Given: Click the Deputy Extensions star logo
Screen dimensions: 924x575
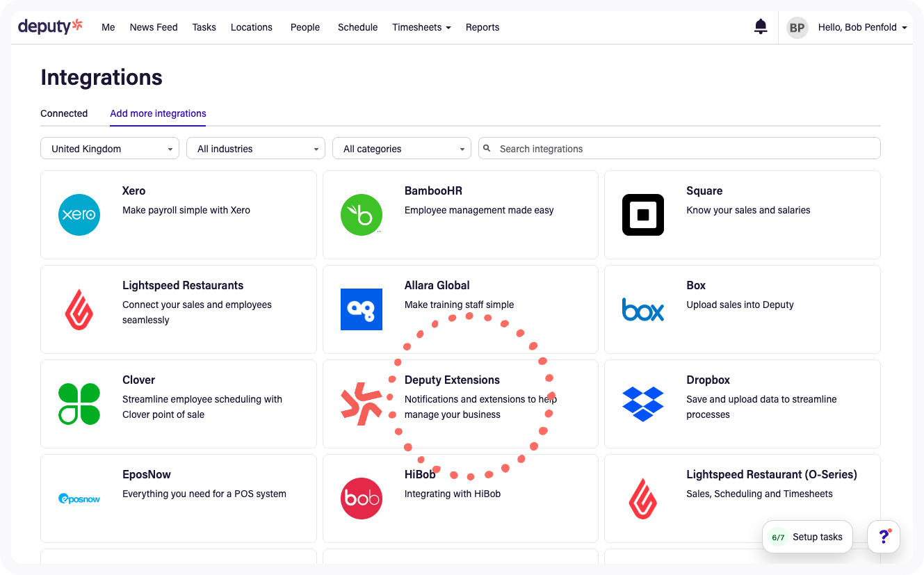Looking at the screenshot, I should pyautogui.click(x=362, y=404).
